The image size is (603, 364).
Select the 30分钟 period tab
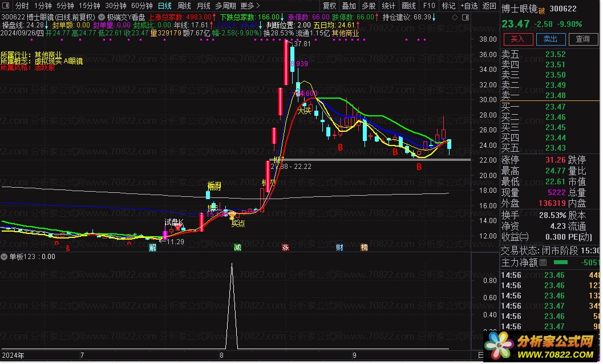[115, 6]
